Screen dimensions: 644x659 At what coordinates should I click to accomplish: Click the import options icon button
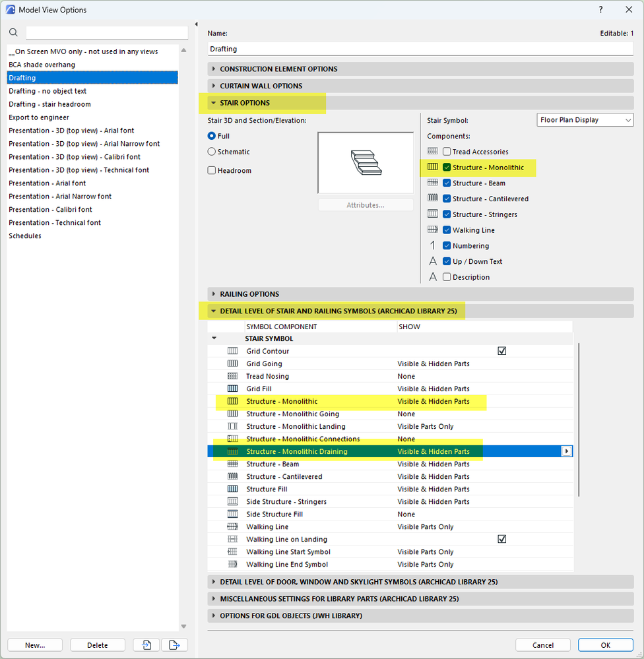146,644
